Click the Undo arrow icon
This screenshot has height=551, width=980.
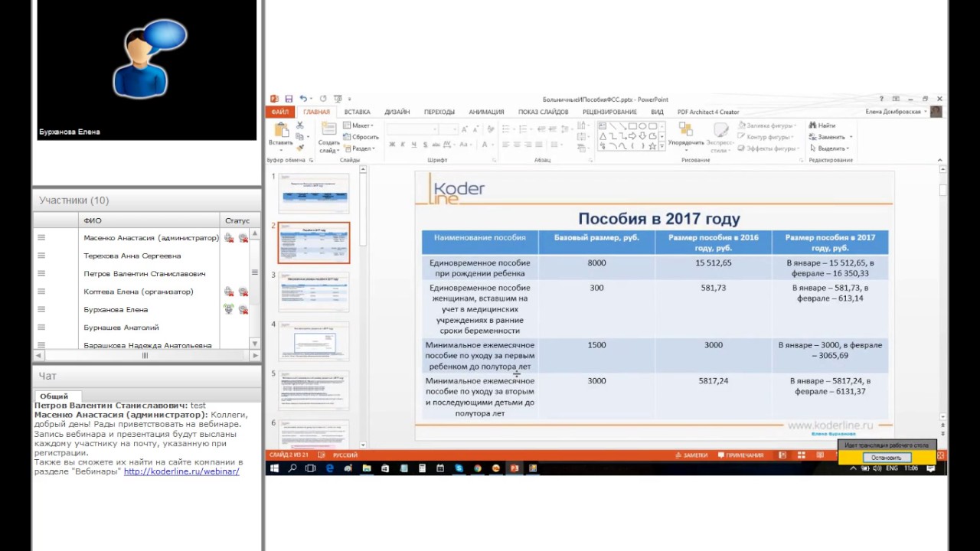click(303, 99)
